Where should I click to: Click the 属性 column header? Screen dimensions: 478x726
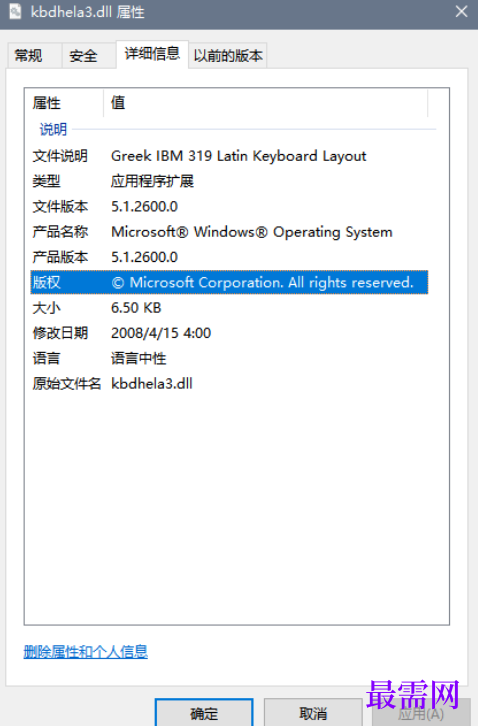pyautogui.click(x=46, y=103)
